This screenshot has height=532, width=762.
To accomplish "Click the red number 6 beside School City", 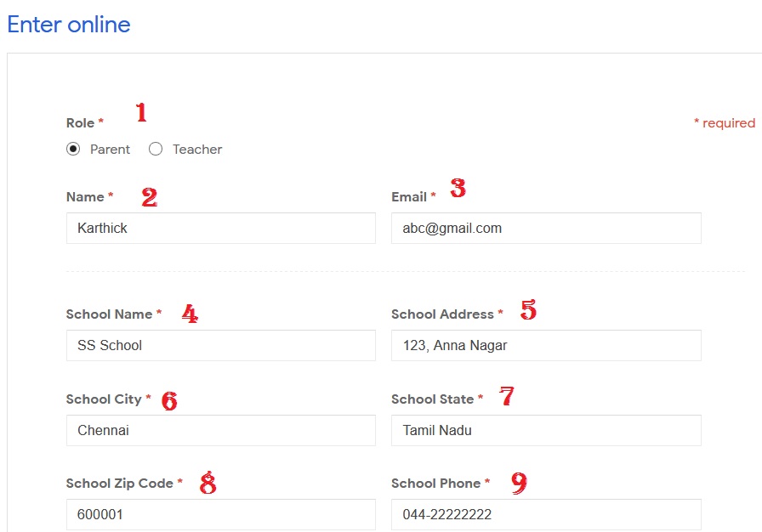I will (x=169, y=401).
